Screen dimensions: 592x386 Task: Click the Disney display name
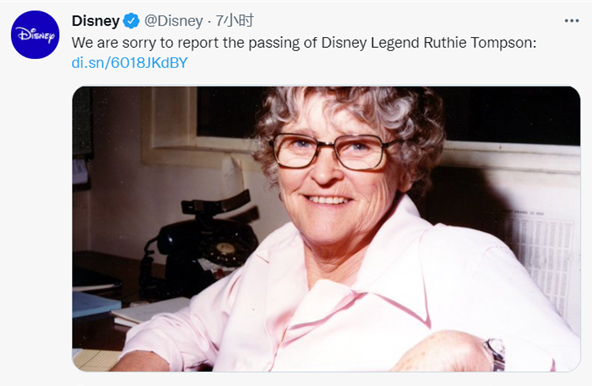pyautogui.click(x=96, y=21)
